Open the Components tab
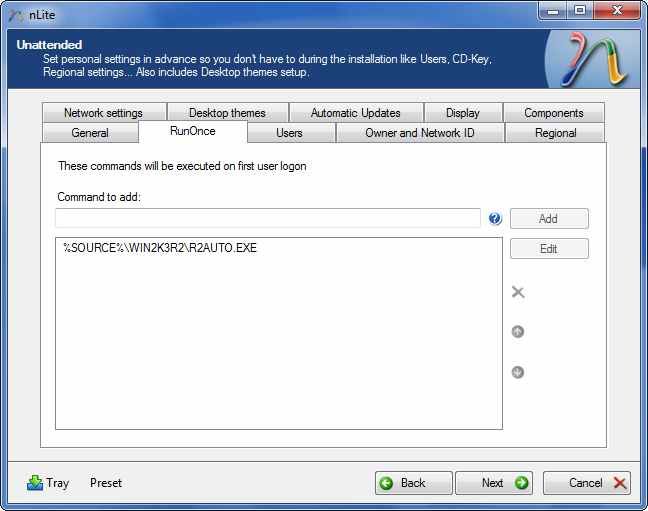Screen dimensions: 648x511 (x=554, y=112)
